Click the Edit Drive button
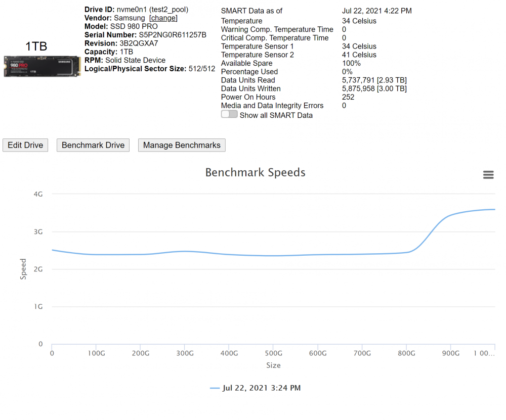Screen dimensions: 506x420 point(25,145)
